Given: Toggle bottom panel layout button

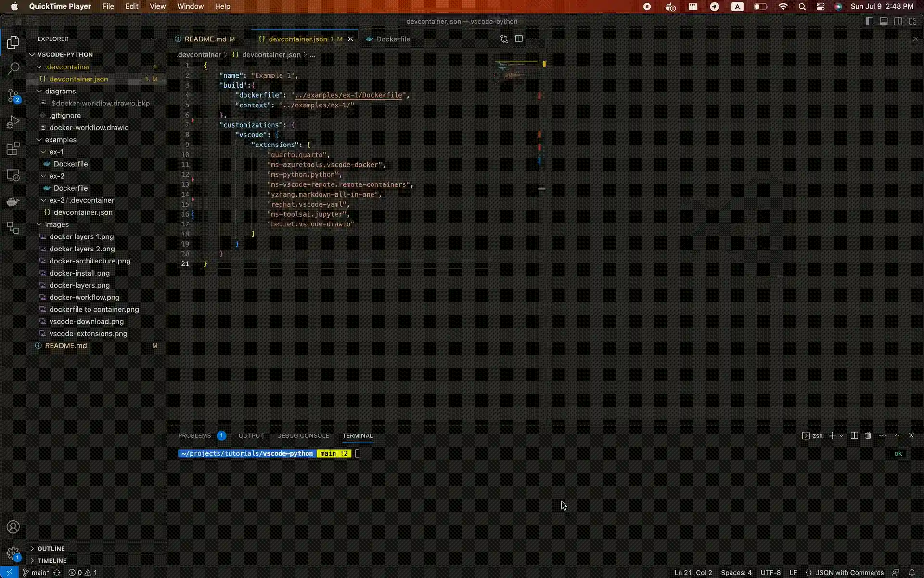Looking at the screenshot, I should (x=884, y=21).
